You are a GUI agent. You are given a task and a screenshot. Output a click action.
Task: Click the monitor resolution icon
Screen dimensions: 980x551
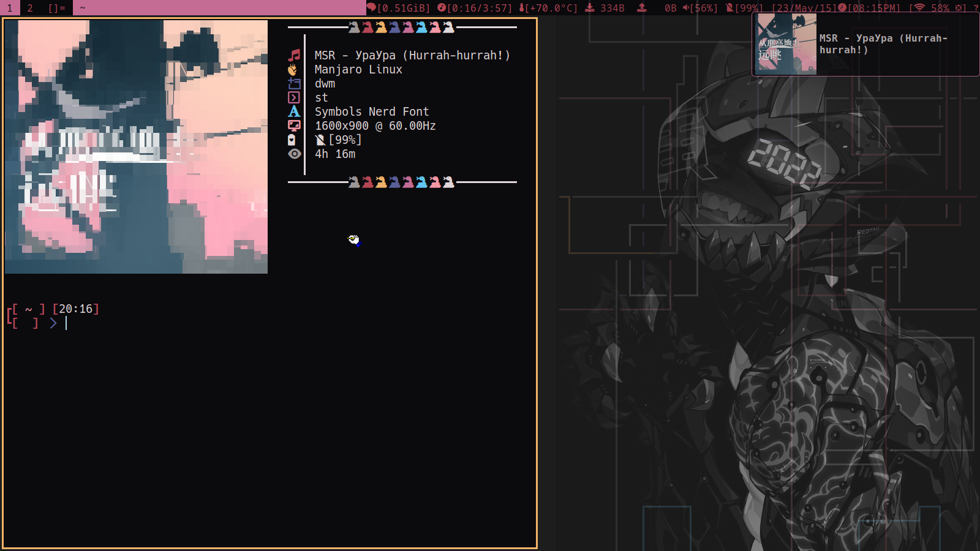tap(294, 126)
